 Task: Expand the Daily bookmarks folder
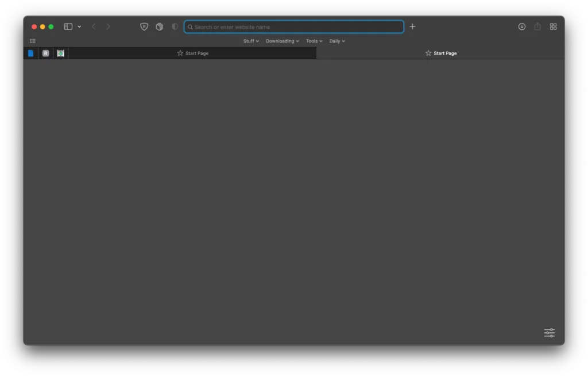pos(336,41)
